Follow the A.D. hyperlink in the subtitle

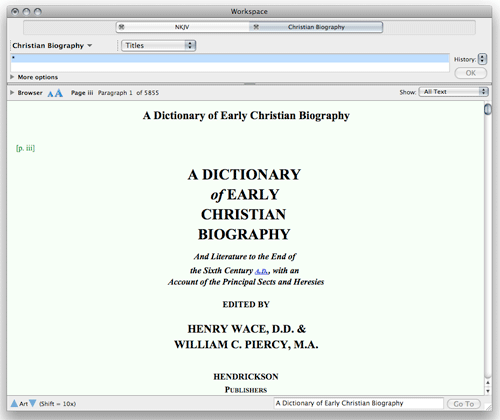click(x=262, y=271)
